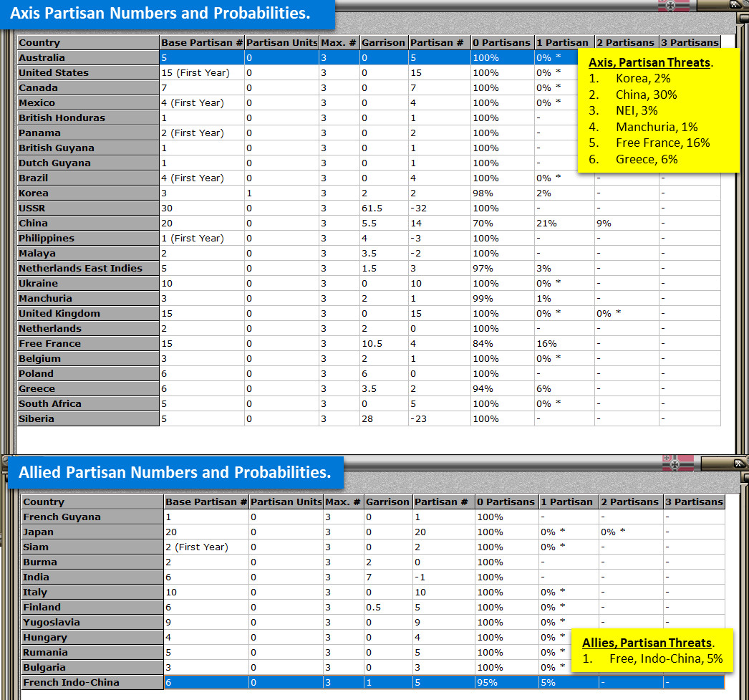
Task: Click the 94% zero-partisans value for Greece
Action: click(483, 389)
